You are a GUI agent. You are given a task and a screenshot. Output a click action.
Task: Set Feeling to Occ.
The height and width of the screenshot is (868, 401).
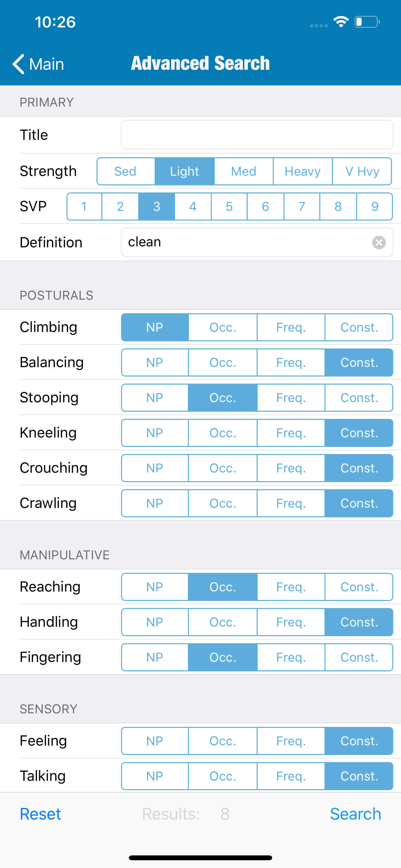[x=223, y=741]
